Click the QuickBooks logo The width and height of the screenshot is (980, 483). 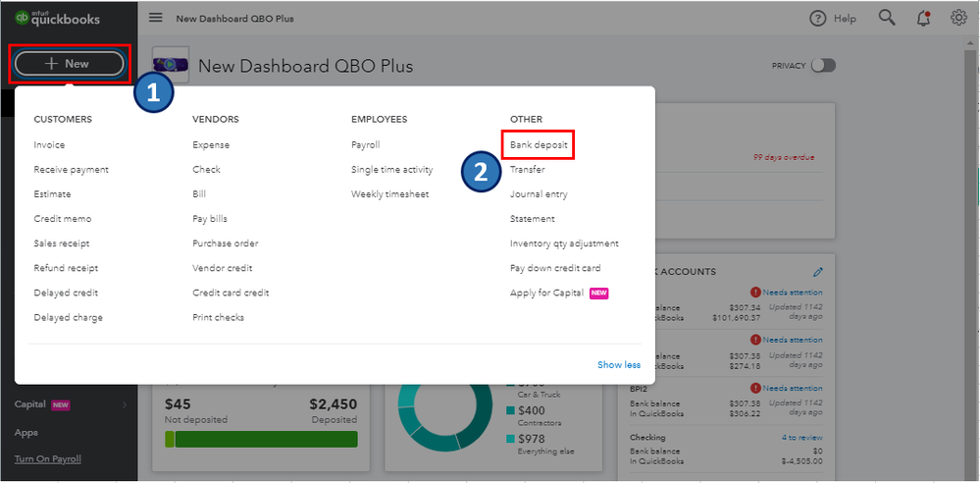click(57, 18)
